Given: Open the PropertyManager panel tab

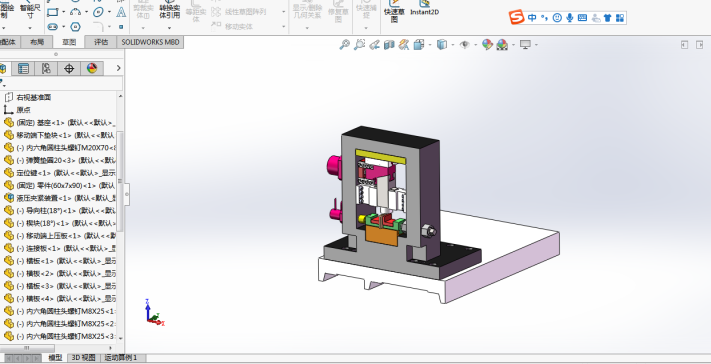Looking at the screenshot, I should click(x=23, y=68).
